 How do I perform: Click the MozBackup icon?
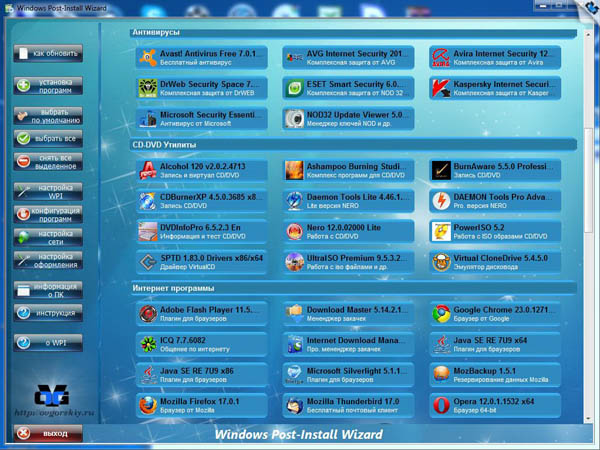click(x=441, y=375)
